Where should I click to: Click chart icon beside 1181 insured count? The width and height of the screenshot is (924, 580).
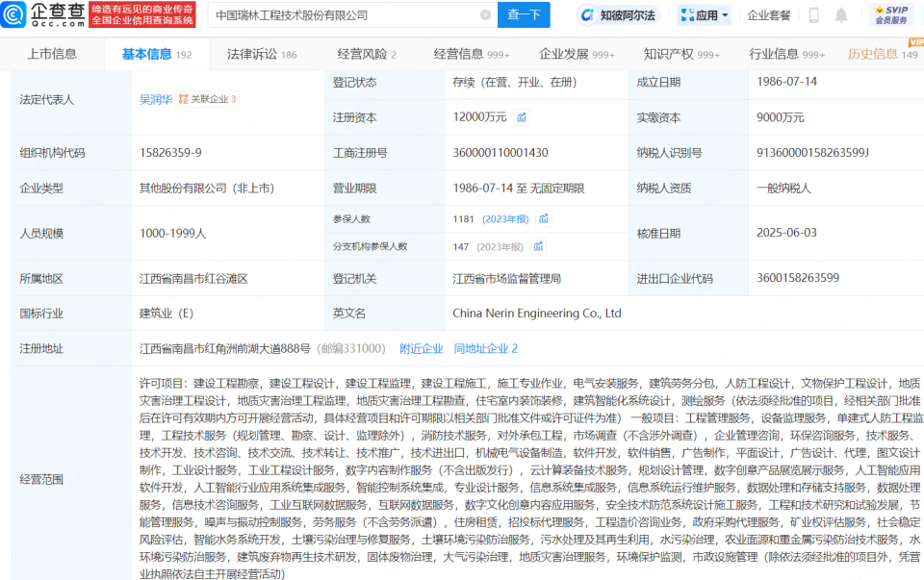pos(543,219)
